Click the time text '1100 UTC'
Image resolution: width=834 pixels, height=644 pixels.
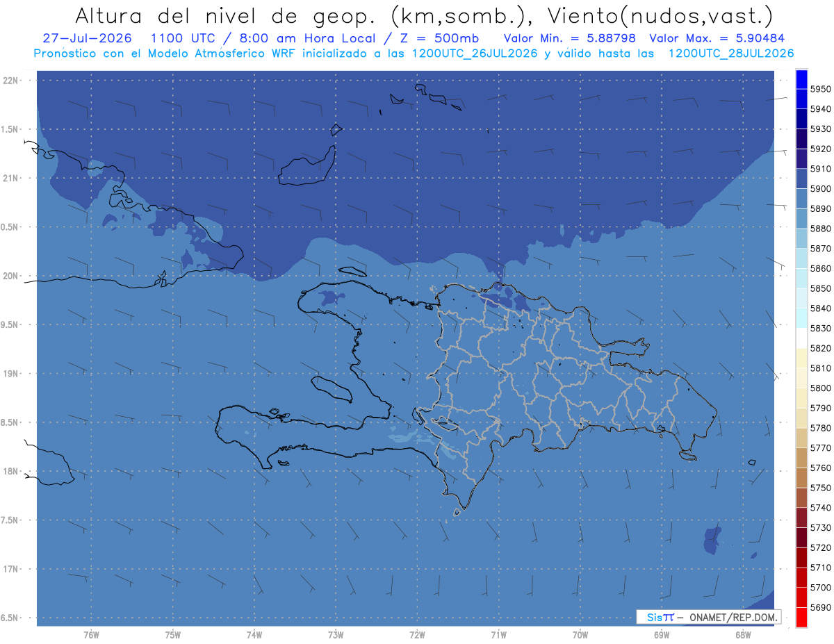point(184,38)
